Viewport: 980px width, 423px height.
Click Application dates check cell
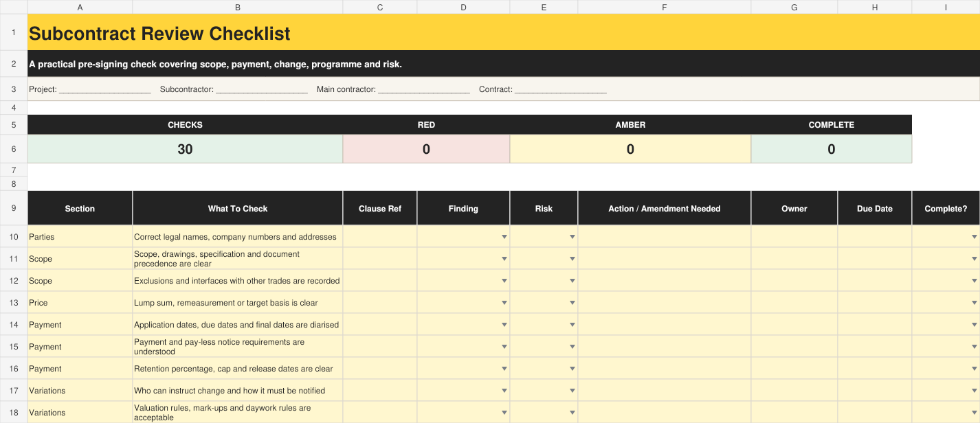point(238,325)
